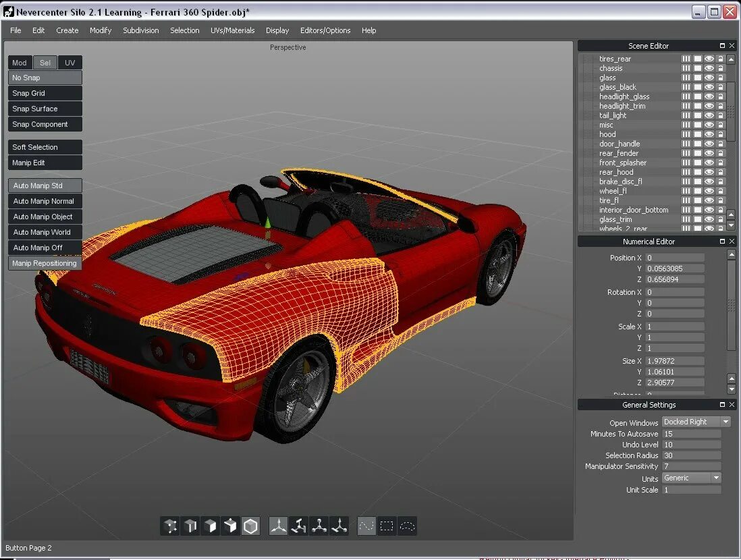This screenshot has height=560, width=741.
Task: Toggle visibility of headlight_glass
Action: pyautogui.click(x=709, y=96)
